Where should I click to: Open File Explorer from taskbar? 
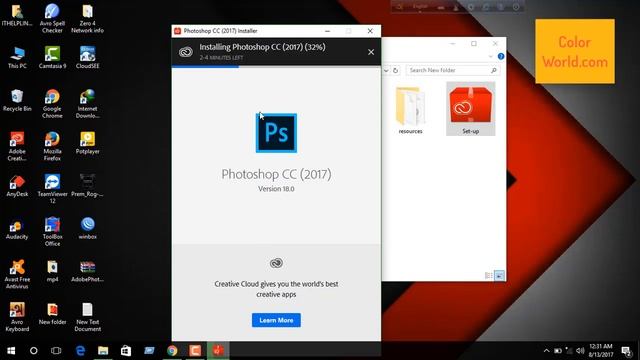pos(103,351)
